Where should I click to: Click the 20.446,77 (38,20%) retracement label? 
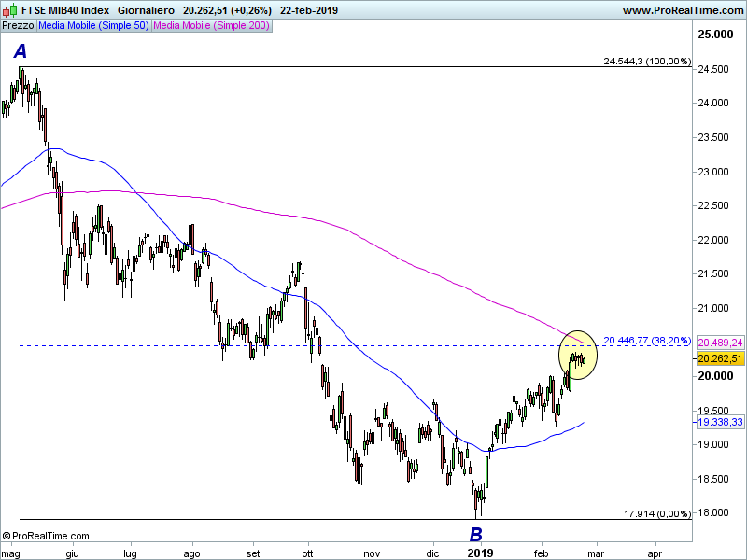point(647,340)
